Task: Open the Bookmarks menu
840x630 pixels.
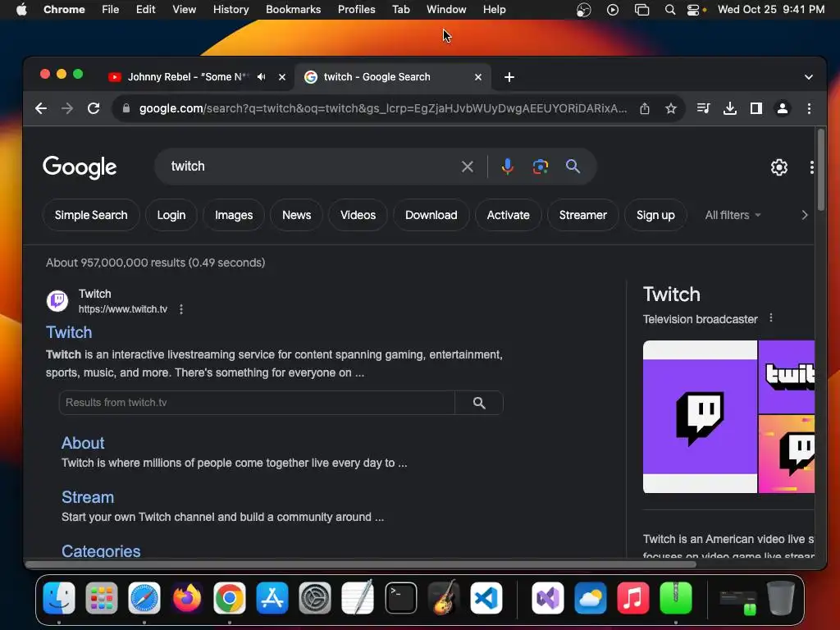Action: pos(293,10)
